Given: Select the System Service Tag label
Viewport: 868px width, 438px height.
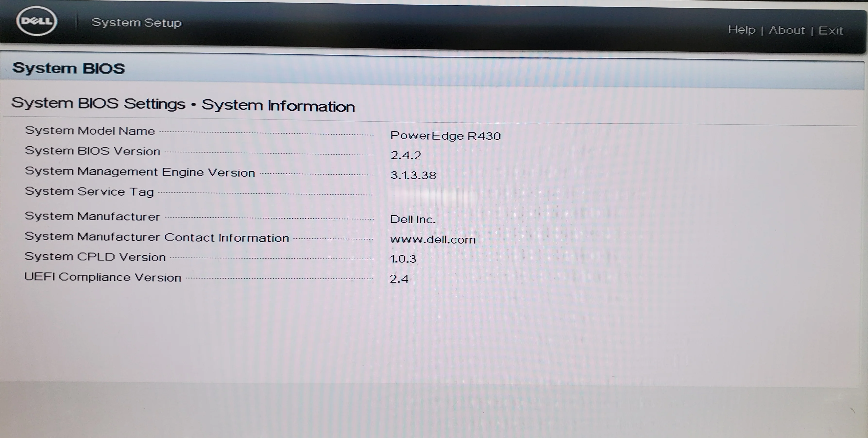Looking at the screenshot, I should pyautogui.click(x=89, y=192).
